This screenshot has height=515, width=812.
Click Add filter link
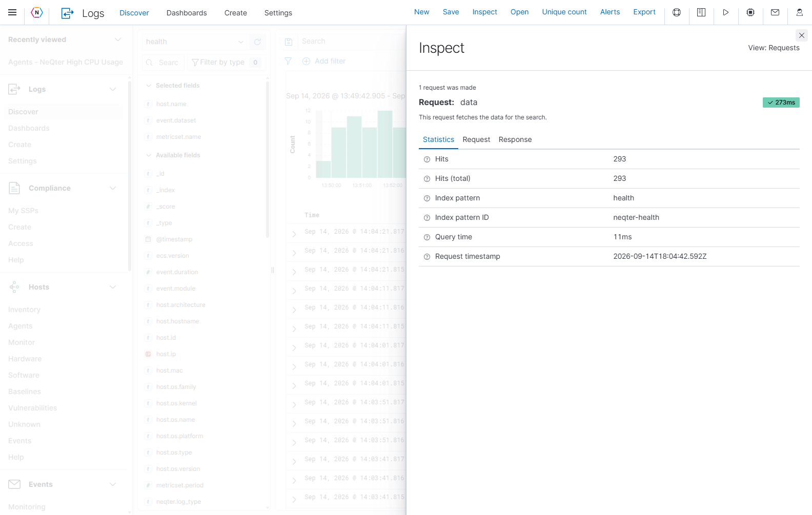[x=324, y=61]
